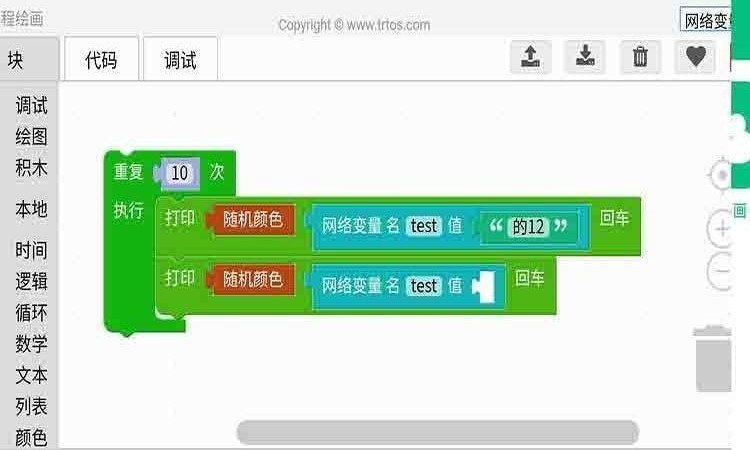Click the download icon button
This screenshot has height=450, width=750.
(x=585, y=57)
